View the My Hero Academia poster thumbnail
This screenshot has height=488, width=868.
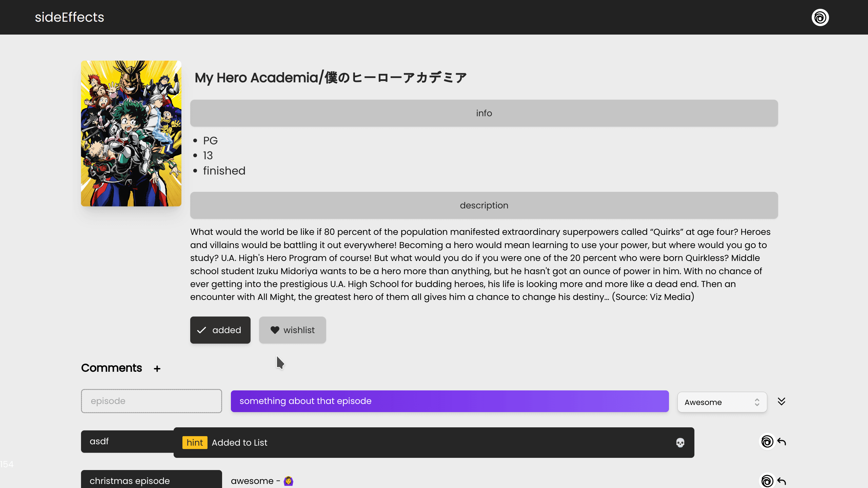click(131, 134)
